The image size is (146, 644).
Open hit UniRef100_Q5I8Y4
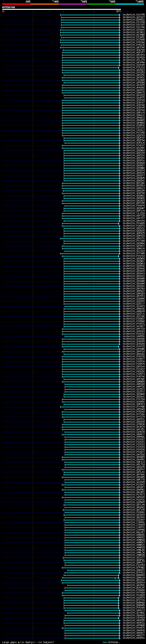134,55
